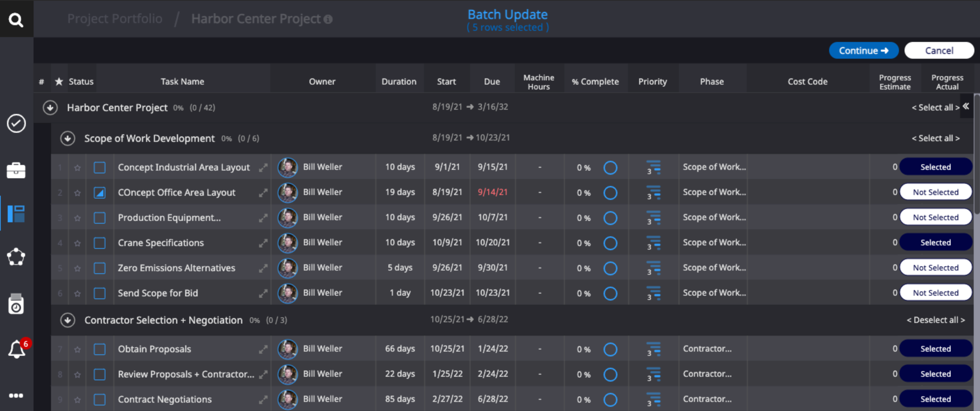The image size is (980, 411).
Task: Sort by Priority column header
Action: click(x=652, y=81)
